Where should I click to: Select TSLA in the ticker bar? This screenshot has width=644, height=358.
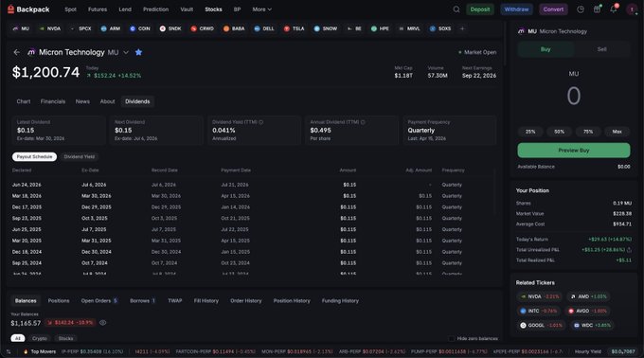point(295,28)
